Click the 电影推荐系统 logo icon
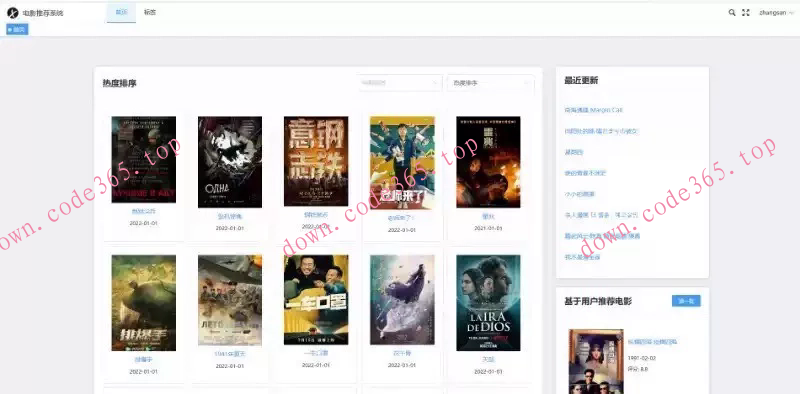This screenshot has width=800, height=394. pos(12,13)
